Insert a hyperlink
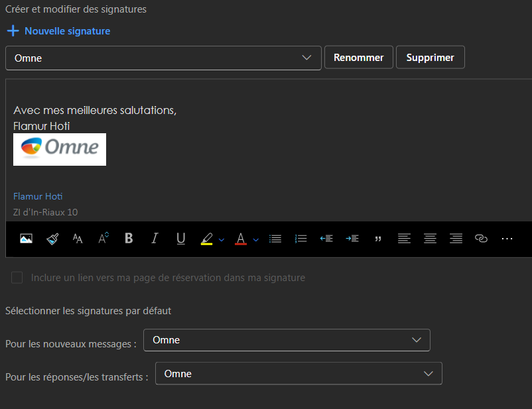 [482, 239]
